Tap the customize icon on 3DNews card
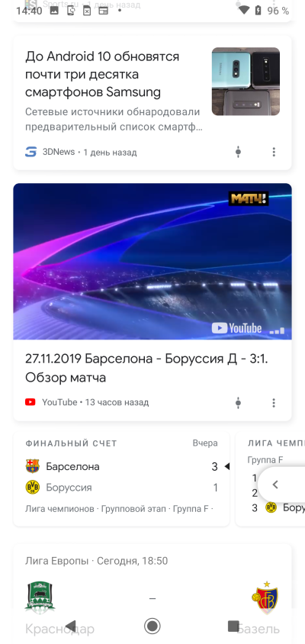Image resolution: width=305 pixels, height=644 pixels. [238, 152]
